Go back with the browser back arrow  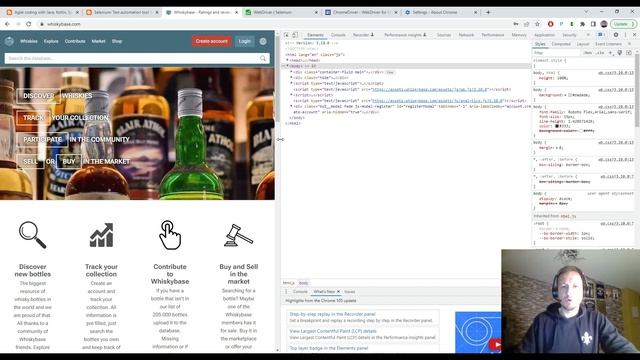click(x=7, y=24)
